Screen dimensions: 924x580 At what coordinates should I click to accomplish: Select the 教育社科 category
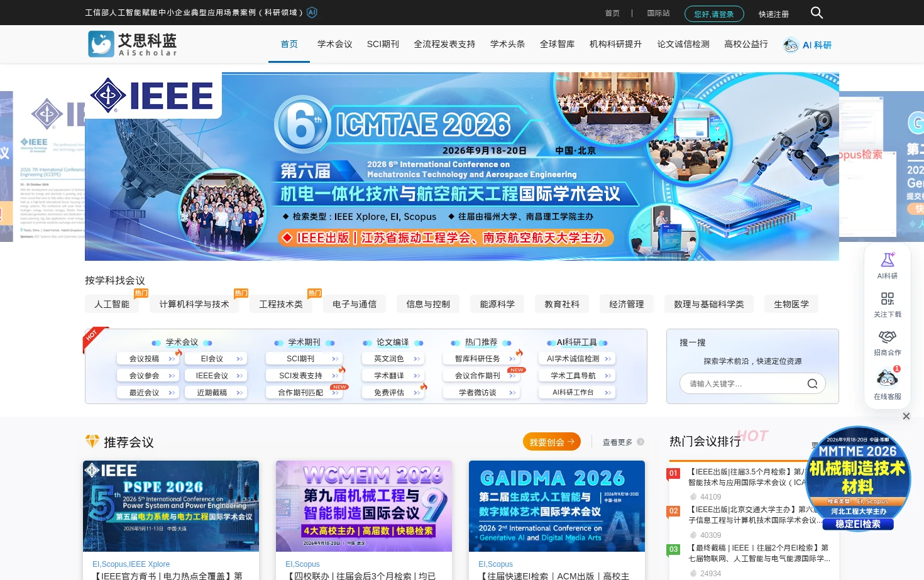pos(562,304)
